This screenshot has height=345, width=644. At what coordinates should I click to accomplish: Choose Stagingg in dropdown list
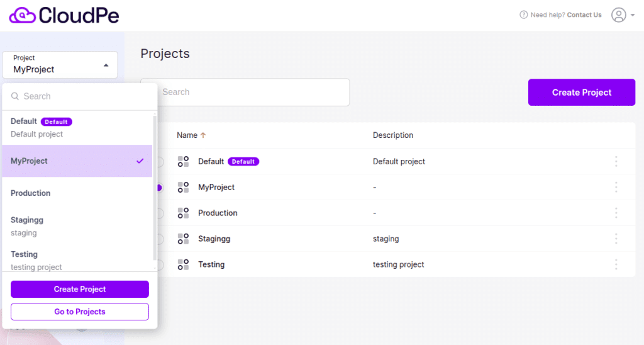pyautogui.click(x=77, y=226)
